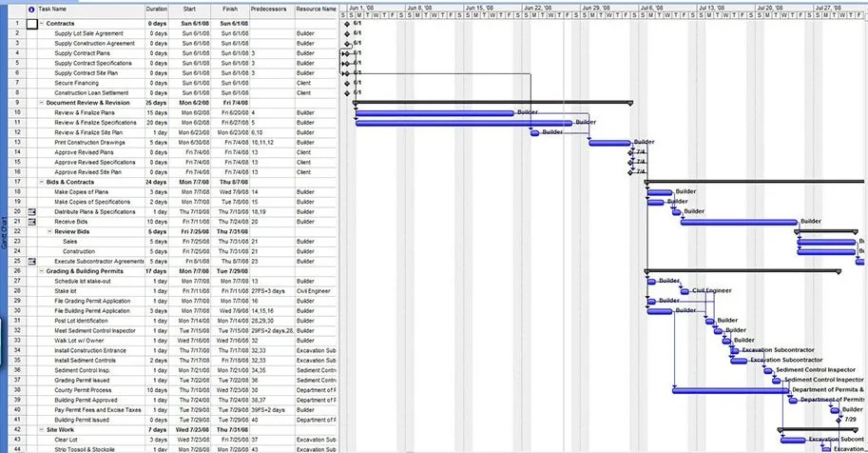Click the Document Review & Revision summary bar
The width and height of the screenshot is (868, 453).
click(492, 103)
